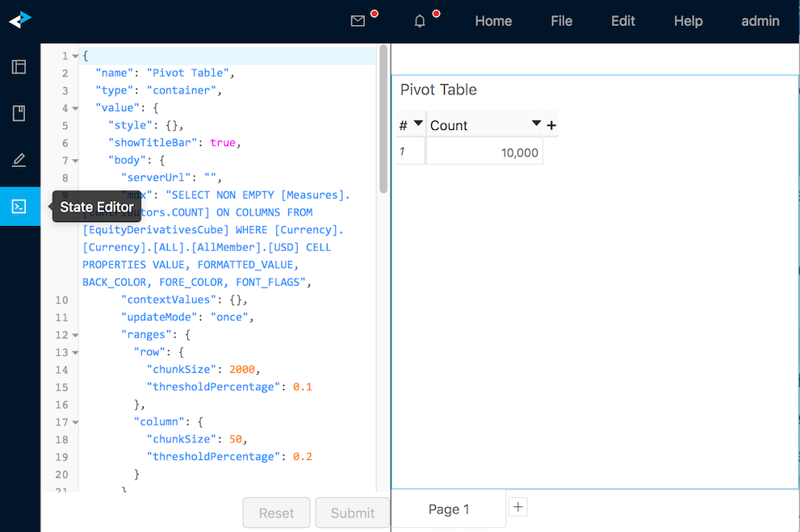Click the Submit button
Screen dimensions: 800x532
click(353, 513)
